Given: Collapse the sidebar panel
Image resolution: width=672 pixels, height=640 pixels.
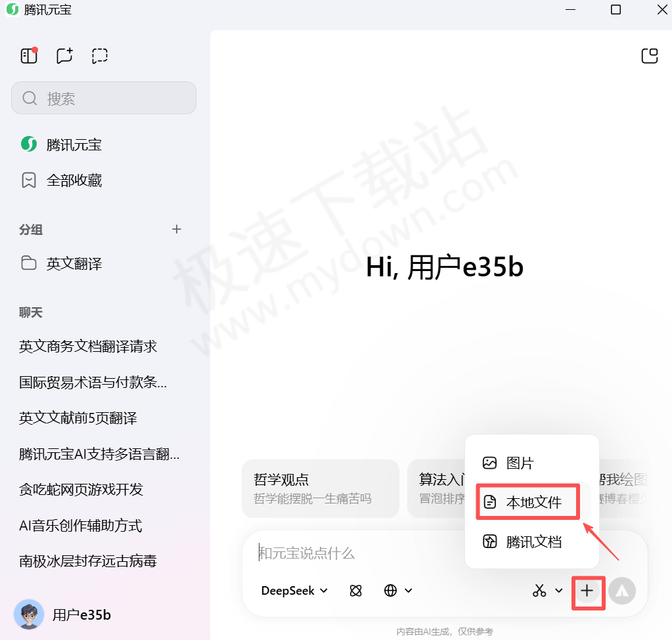Looking at the screenshot, I should (29, 56).
